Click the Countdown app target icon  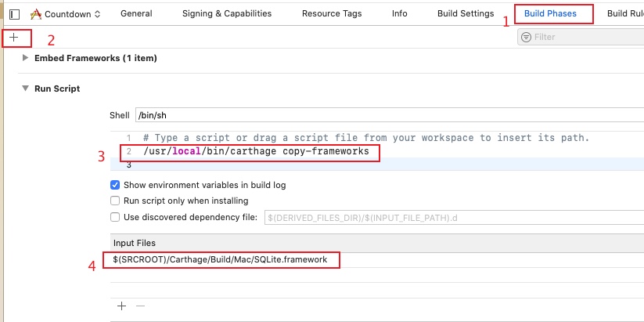pyautogui.click(x=35, y=14)
